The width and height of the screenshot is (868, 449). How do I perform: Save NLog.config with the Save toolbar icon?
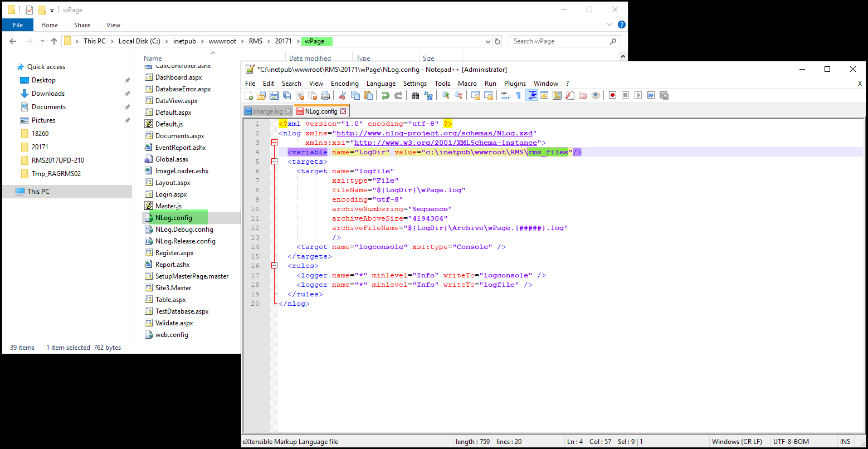click(274, 95)
